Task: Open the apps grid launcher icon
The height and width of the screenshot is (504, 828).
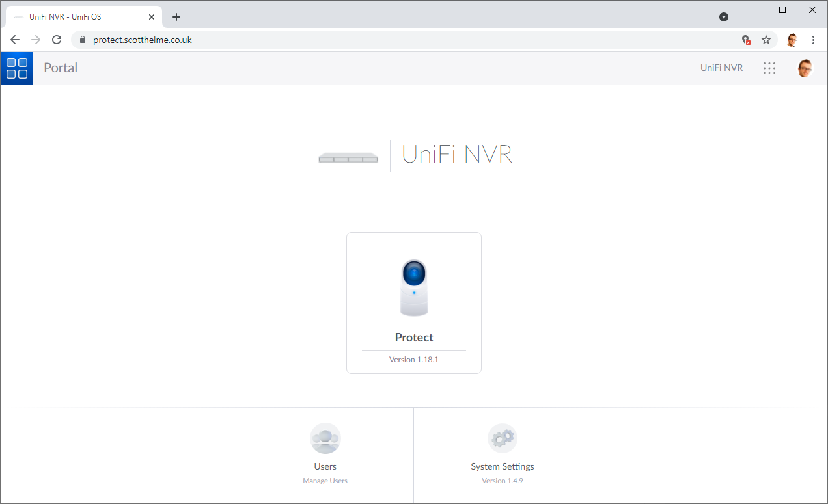Action: tap(769, 68)
